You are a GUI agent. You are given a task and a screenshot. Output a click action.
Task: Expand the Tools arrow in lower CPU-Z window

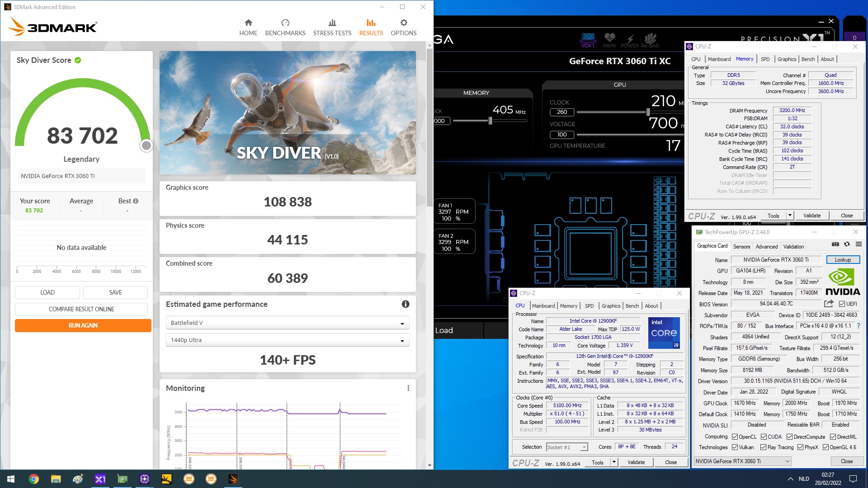pyautogui.click(x=613, y=462)
